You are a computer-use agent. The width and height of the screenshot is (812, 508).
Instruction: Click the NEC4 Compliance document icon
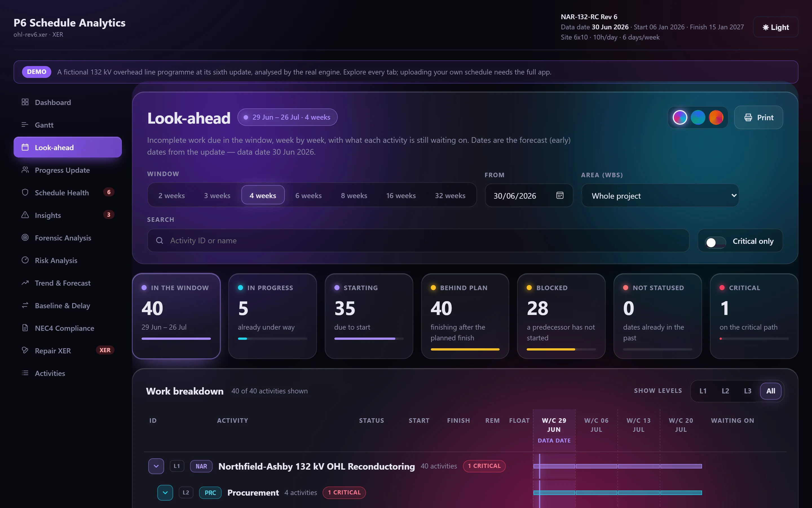click(x=25, y=327)
